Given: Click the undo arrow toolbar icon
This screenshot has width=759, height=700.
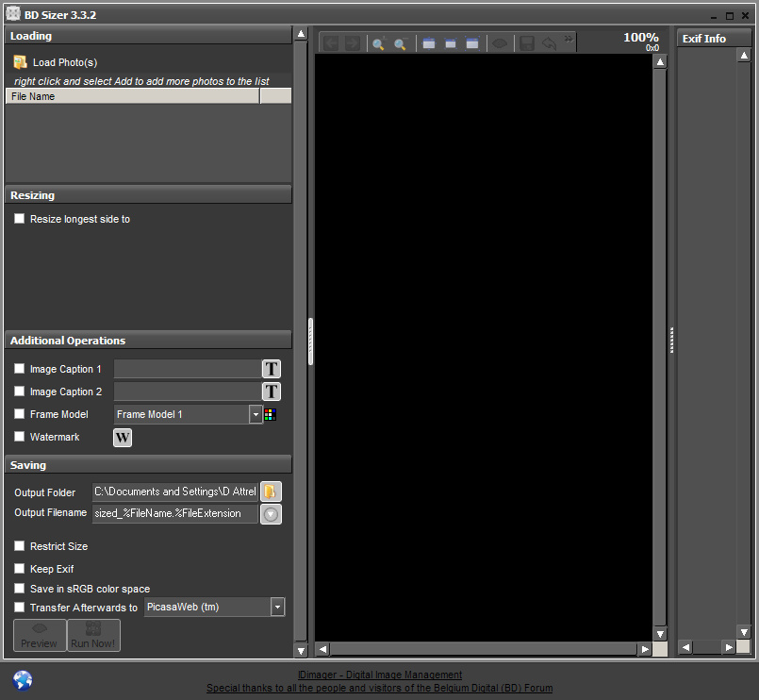Looking at the screenshot, I should [549, 43].
